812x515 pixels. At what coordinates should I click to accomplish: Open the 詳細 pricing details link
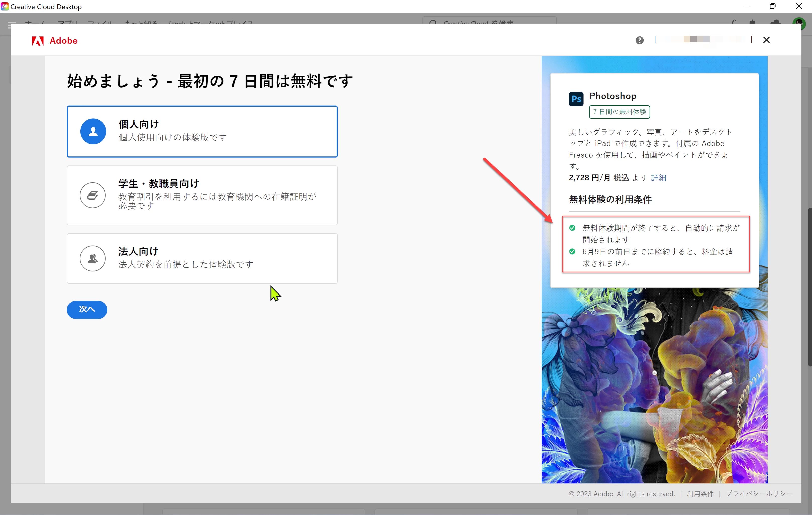point(658,178)
